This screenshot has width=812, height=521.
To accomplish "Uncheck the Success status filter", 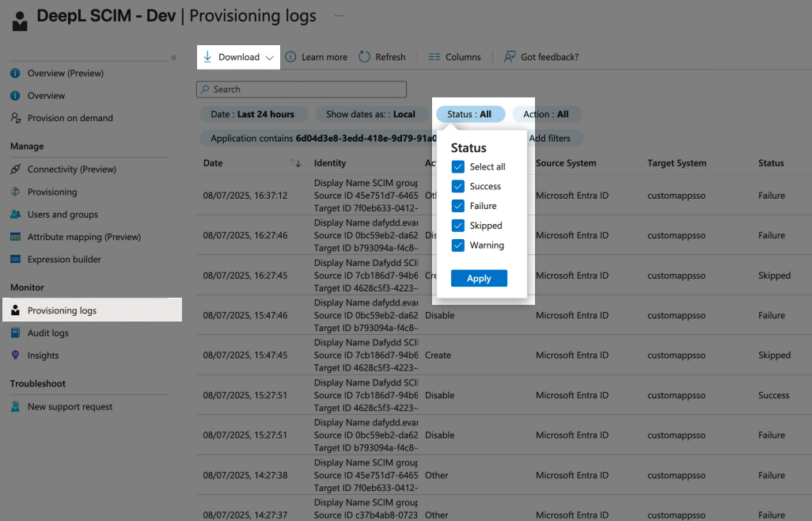I will pyautogui.click(x=457, y=186).
